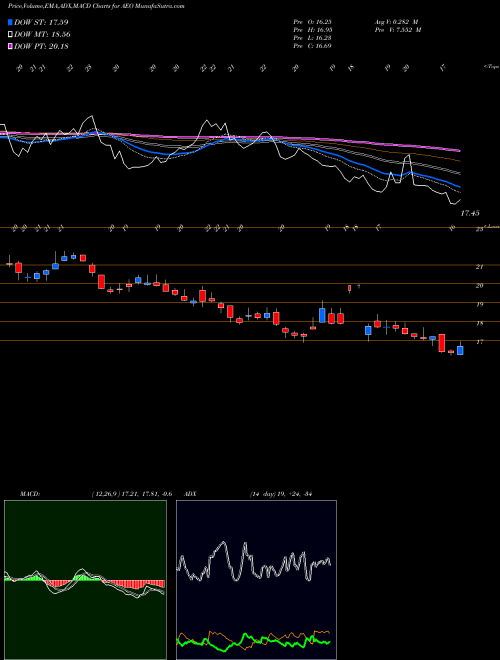Click the white DOW MT legend swatch

point(10,35)
